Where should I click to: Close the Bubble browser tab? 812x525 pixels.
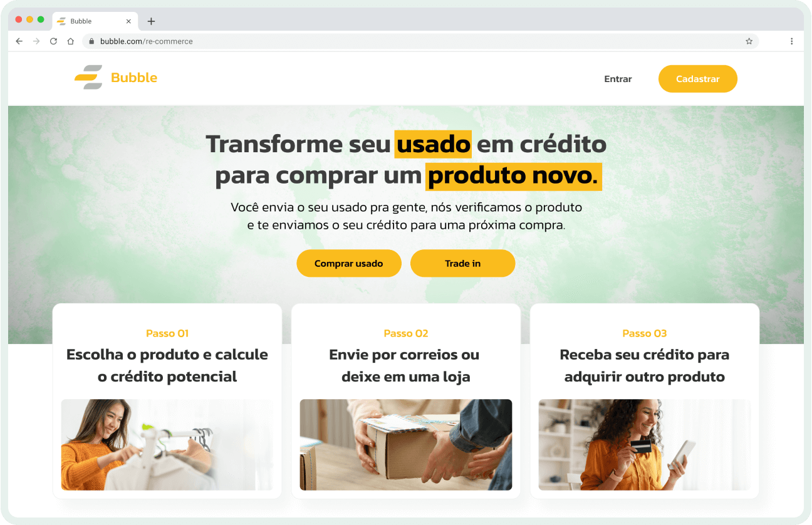pos(128,21)
